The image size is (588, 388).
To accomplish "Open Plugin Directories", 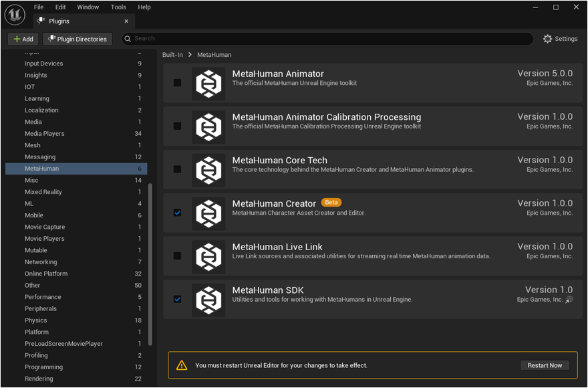I will [78, 39].
